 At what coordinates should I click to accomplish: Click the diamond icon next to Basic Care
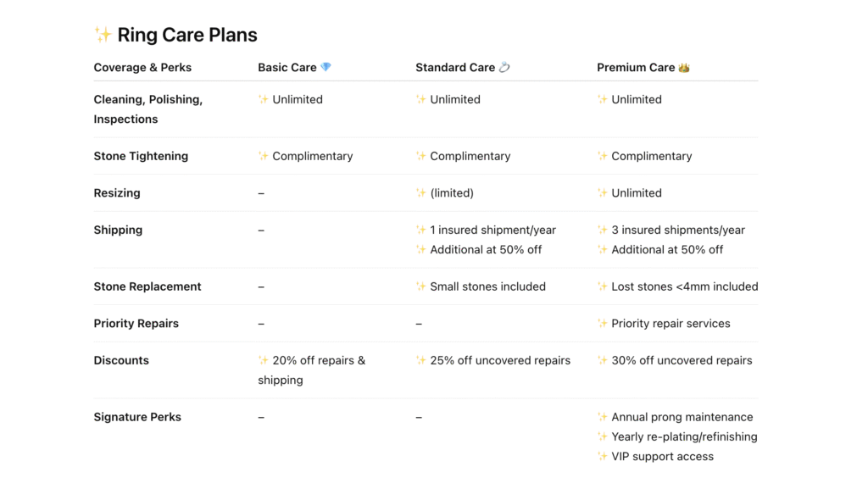pos(326,68)
